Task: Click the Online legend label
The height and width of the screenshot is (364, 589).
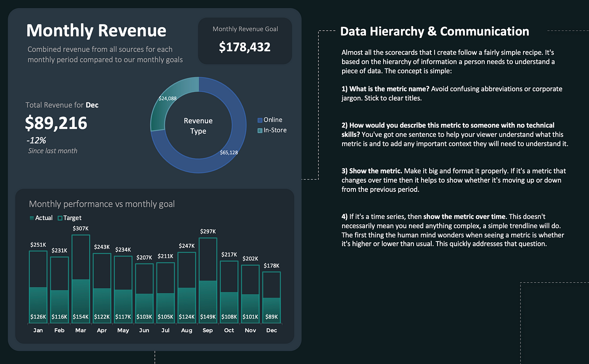Action: click(273, 120)
